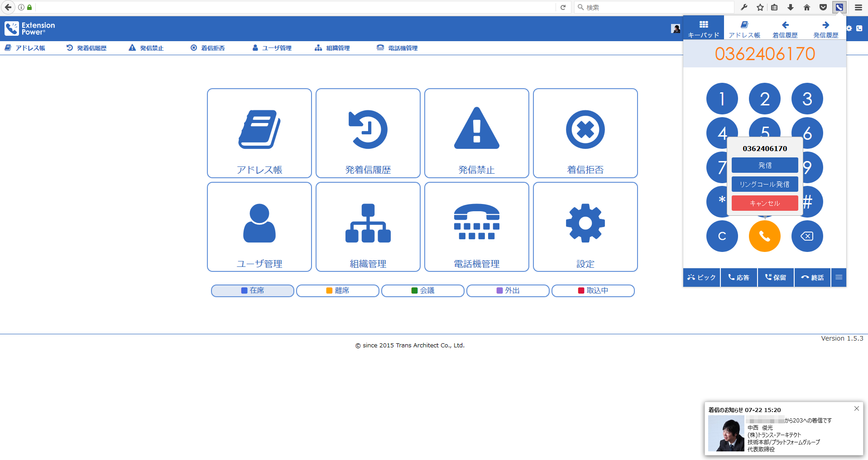The width and height of the screenshot is (868, 460).
Task: Expand the softphone hamburger menu
Action: coord(839,277)
